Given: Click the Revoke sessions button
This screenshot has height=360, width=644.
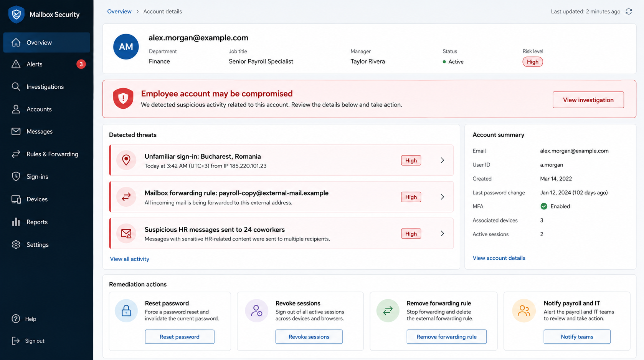Looking at the screenshot, I should tap(309, 337).
